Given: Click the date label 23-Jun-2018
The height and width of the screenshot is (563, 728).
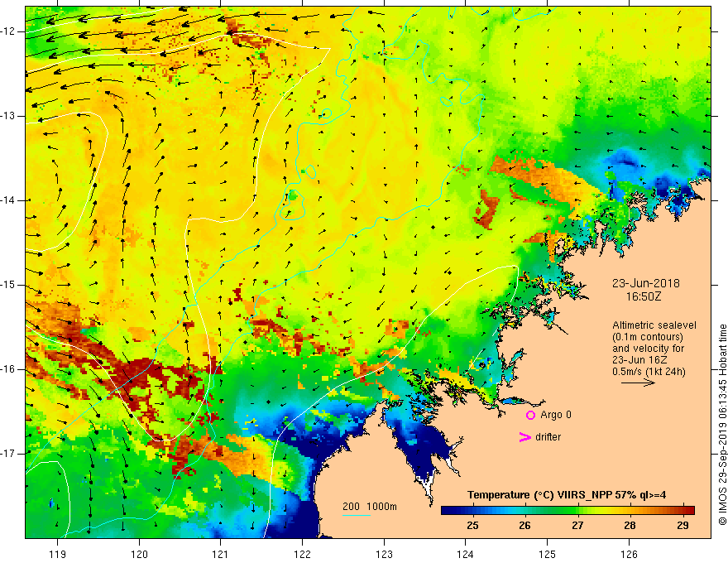Looking at the screenshot, I should click(x=646, y=283).
